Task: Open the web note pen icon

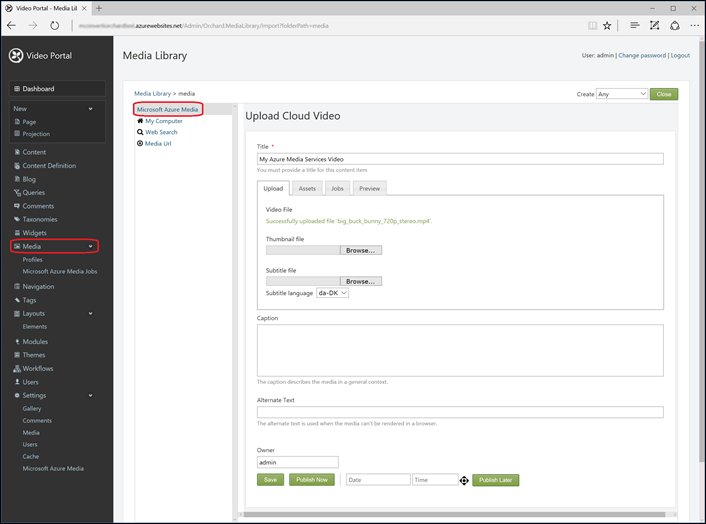Action: [655, 26]
